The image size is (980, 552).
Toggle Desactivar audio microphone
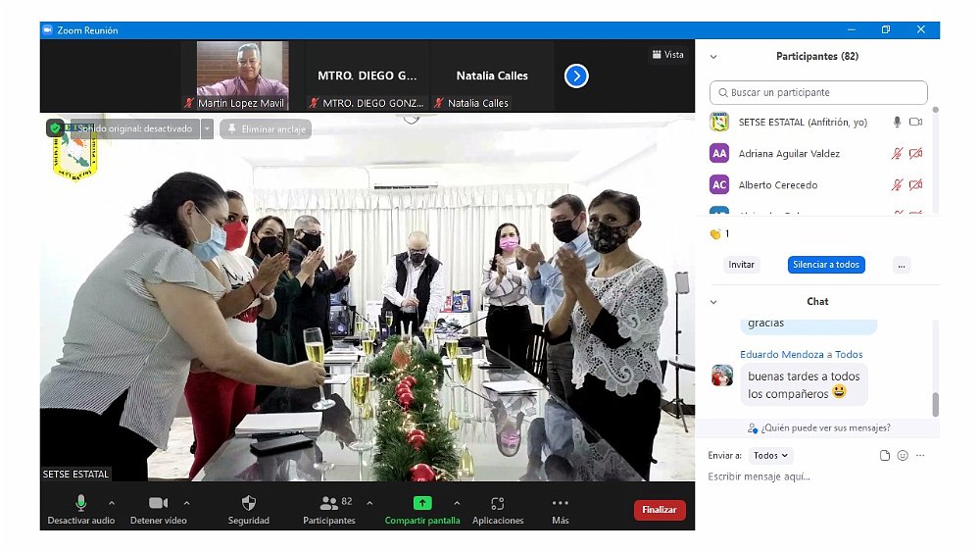coord(81,503)
